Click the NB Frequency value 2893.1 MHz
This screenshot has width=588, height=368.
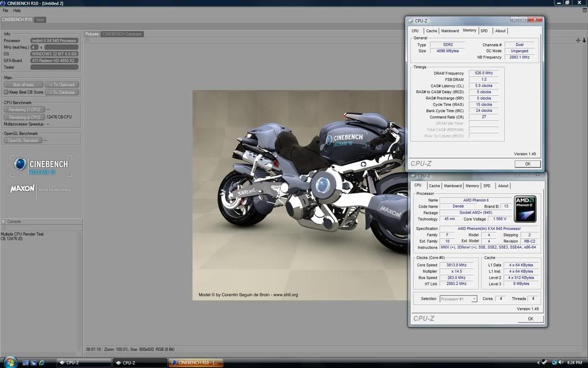click(x=519, y=57)
